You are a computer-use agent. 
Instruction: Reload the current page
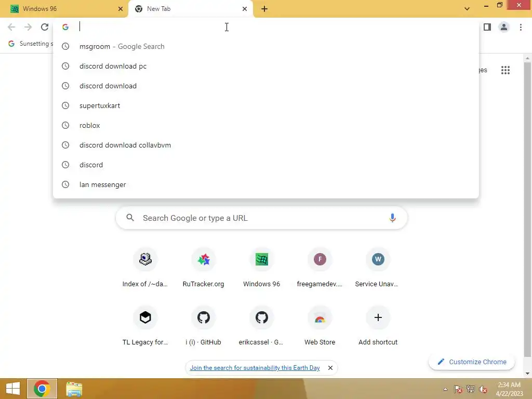pyautogui.click(x=45, y=27)
